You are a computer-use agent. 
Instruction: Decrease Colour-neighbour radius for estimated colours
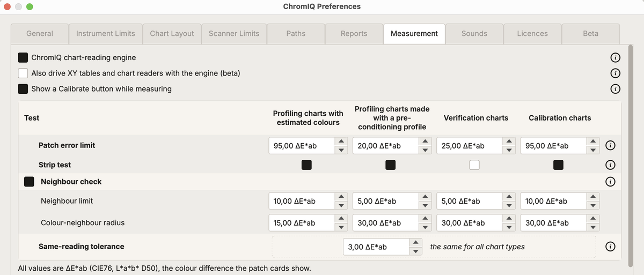[341, 227]
